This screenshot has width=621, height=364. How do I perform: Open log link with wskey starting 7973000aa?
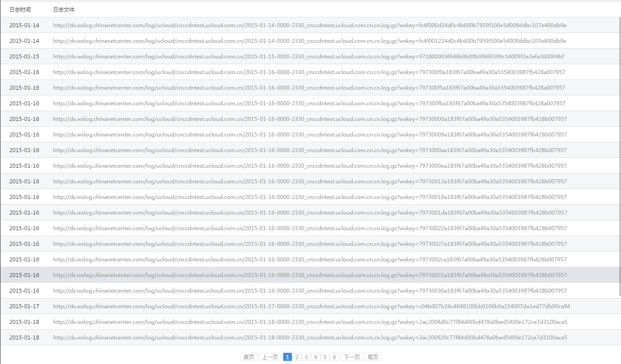point(310,150)
